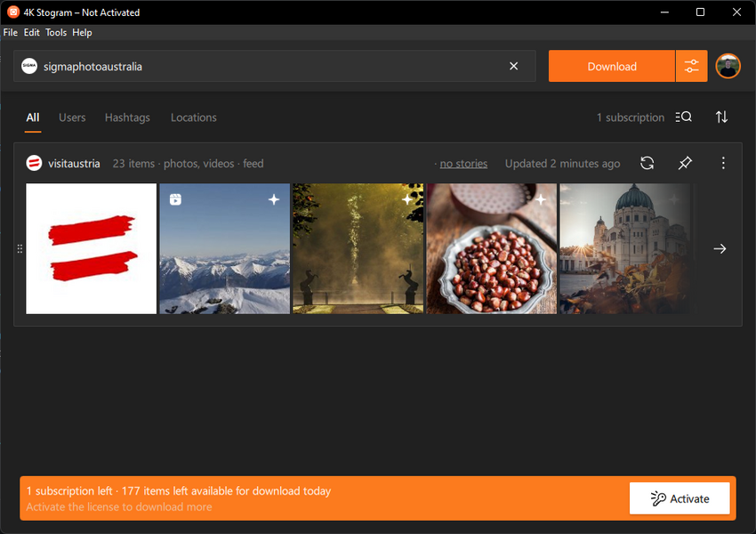Switch to the Users tab
756x534 pixels.
pos(72,117)
